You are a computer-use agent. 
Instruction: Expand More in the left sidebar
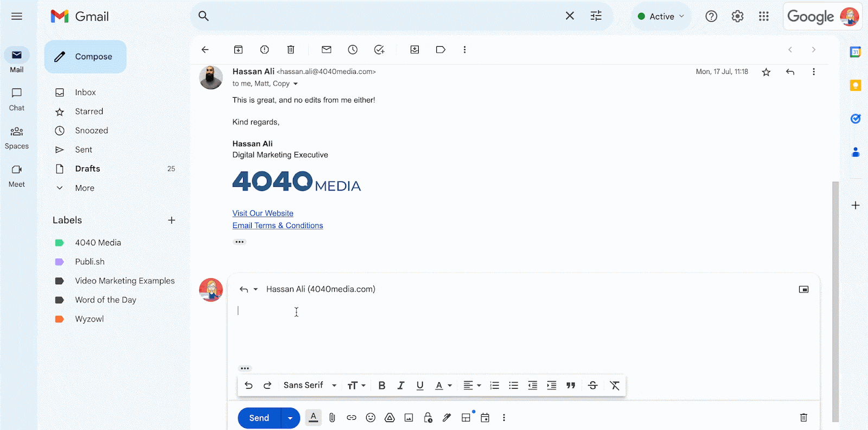click(x=85, y=188)
